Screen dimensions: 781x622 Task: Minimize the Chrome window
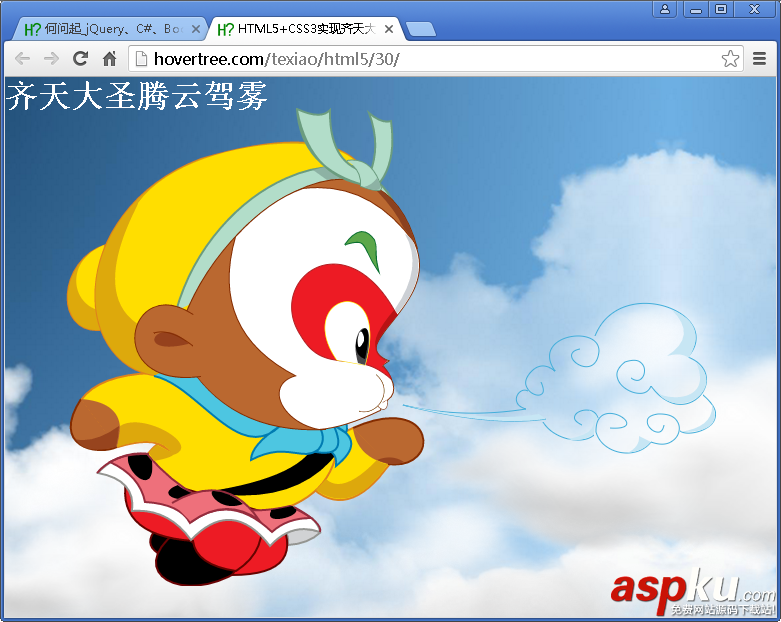(x=696, y=9)
